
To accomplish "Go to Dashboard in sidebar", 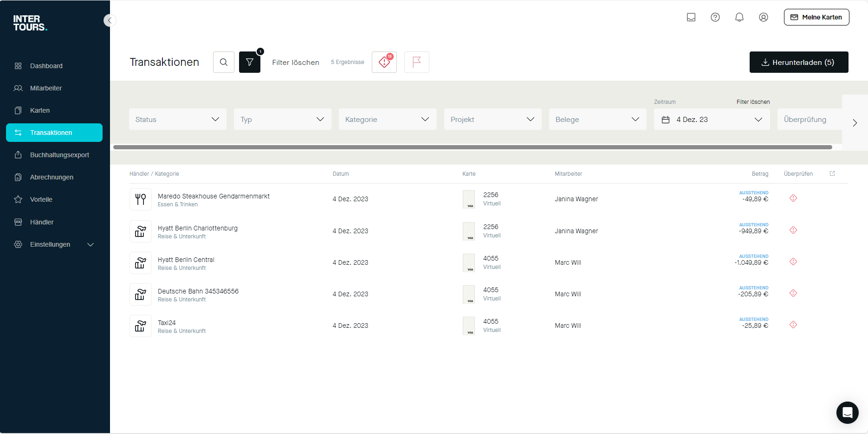I will [46, 66].
